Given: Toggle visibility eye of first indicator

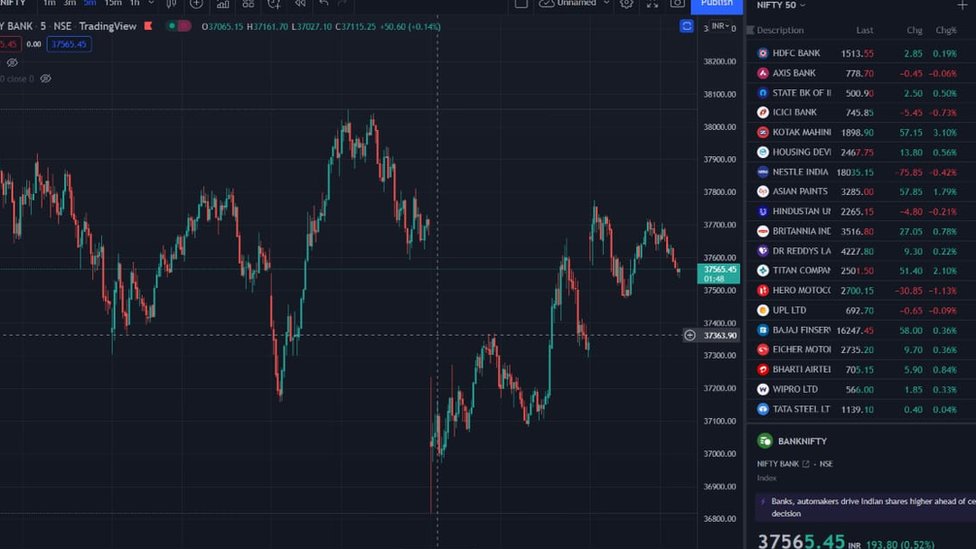Looking at the screenshot, I should click(x=12, y=62).
